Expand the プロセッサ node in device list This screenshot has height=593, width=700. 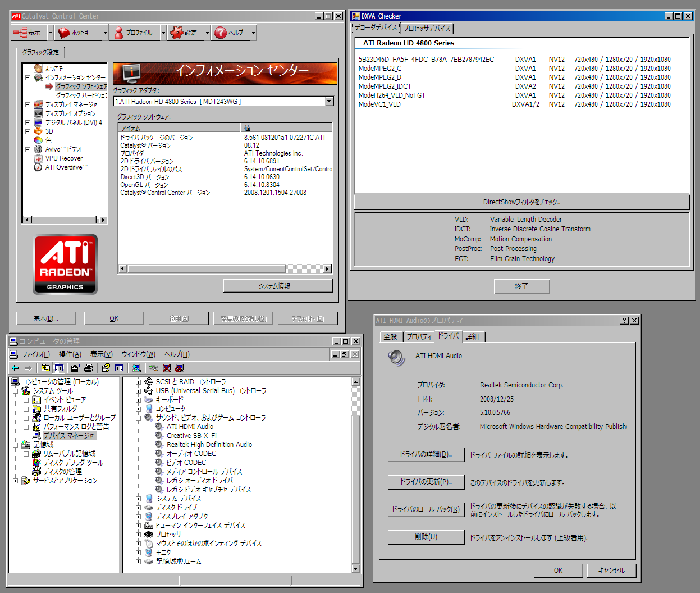138,535
